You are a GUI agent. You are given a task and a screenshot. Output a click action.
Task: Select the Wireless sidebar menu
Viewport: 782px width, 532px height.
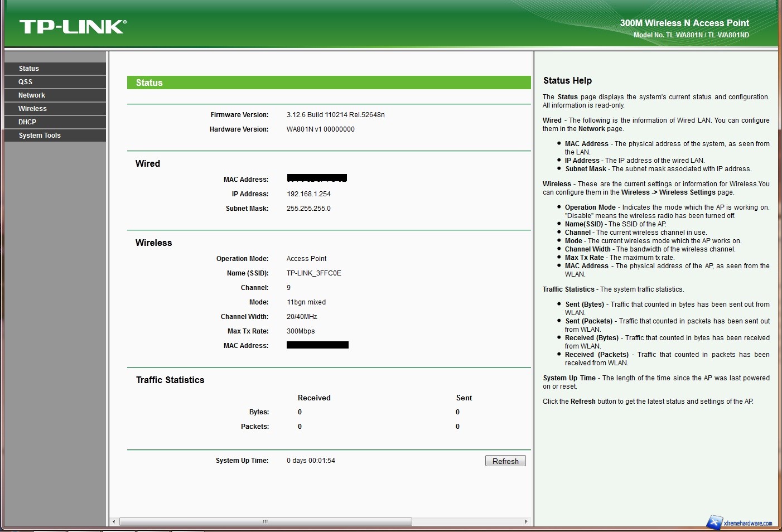pos(32,109)
